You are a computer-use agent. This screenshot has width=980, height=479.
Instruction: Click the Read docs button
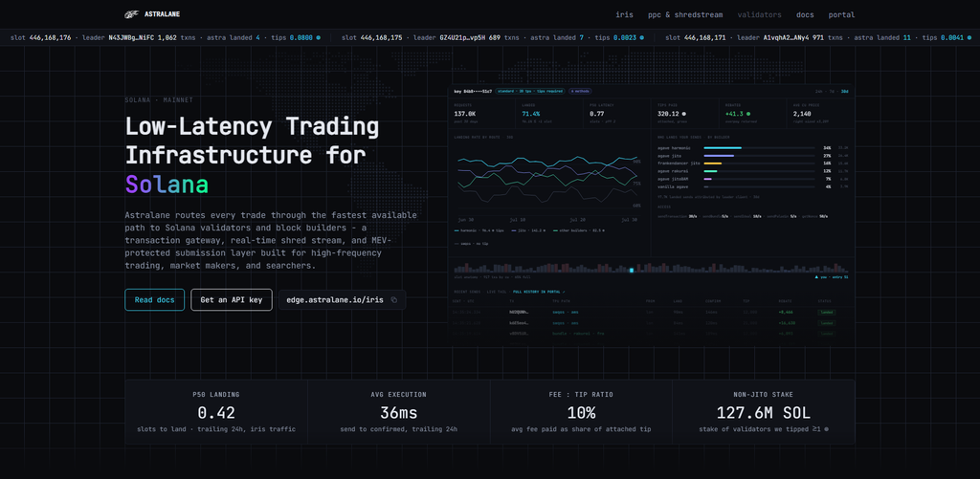[154, 300]
